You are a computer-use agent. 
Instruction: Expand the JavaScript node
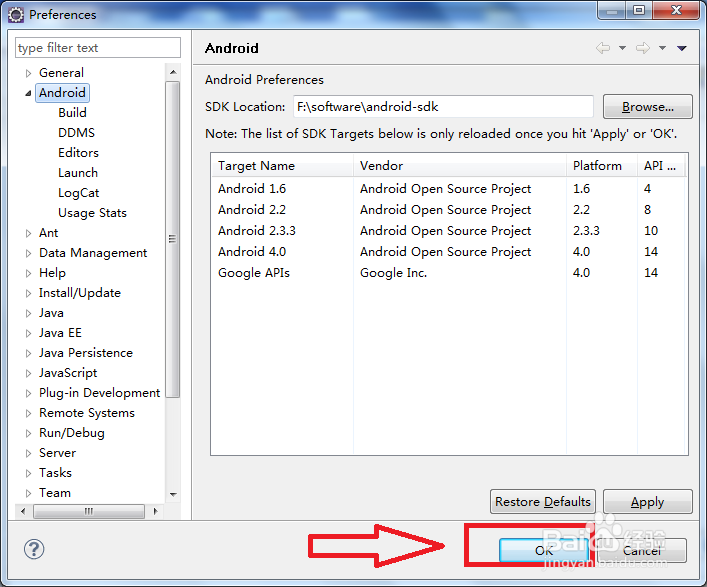click(28, 373)
